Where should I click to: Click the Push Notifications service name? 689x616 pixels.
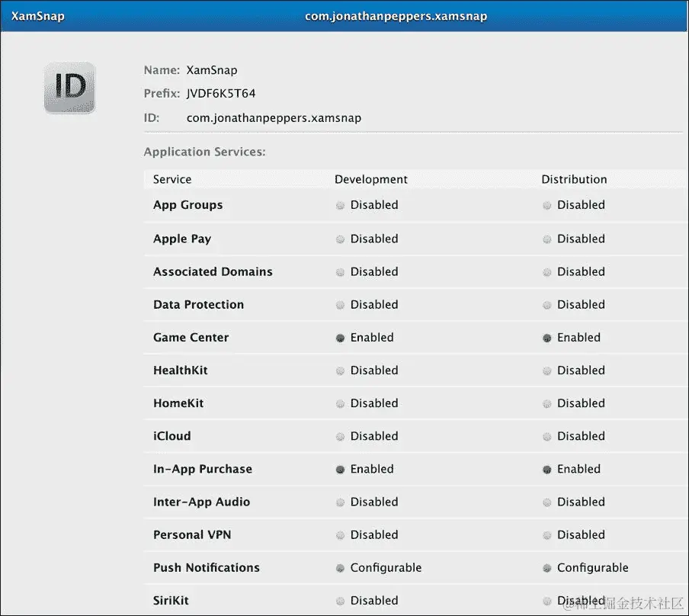(206, 568)
